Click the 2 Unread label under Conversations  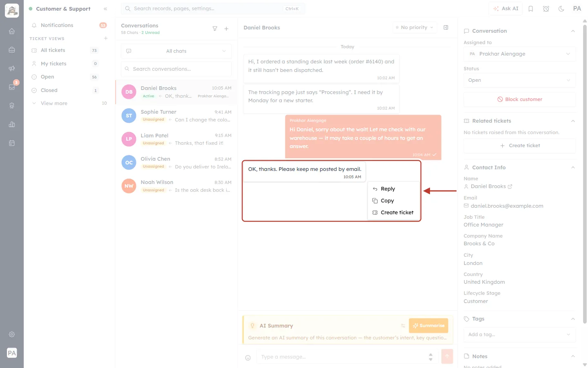(x=151, y=33)
